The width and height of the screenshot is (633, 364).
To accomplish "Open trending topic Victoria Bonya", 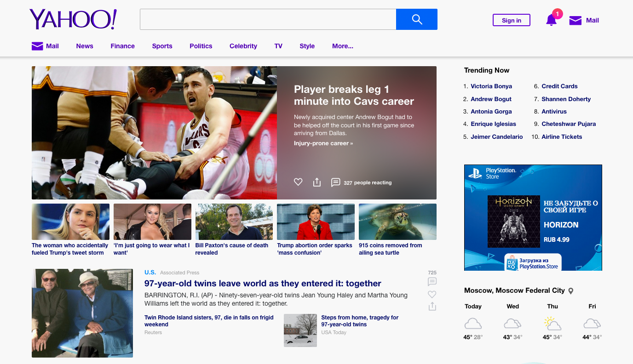I will [491, 86].
